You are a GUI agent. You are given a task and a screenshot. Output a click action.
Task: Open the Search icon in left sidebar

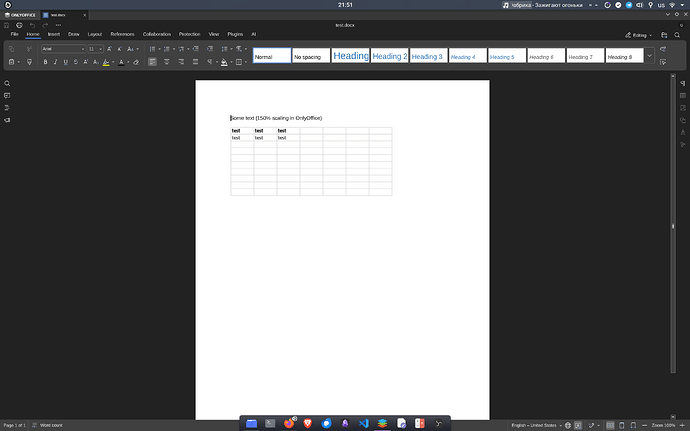coord(7,83)
